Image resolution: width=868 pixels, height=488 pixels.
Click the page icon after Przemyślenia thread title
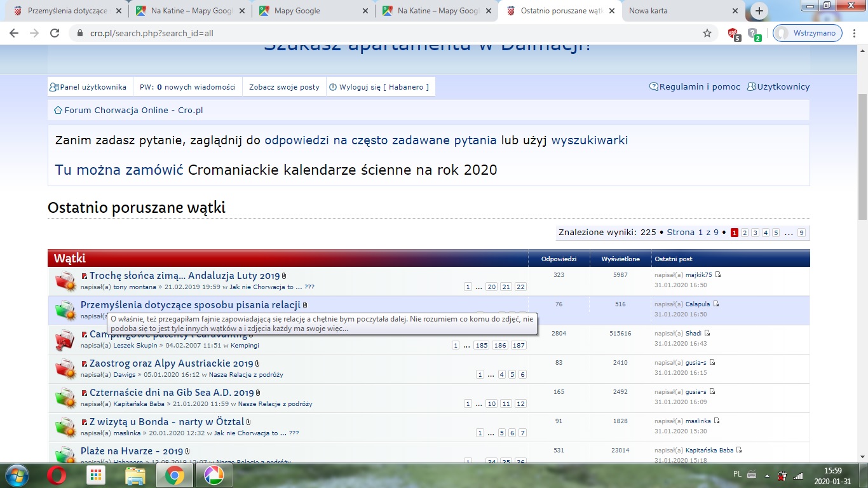pos(306,304)
